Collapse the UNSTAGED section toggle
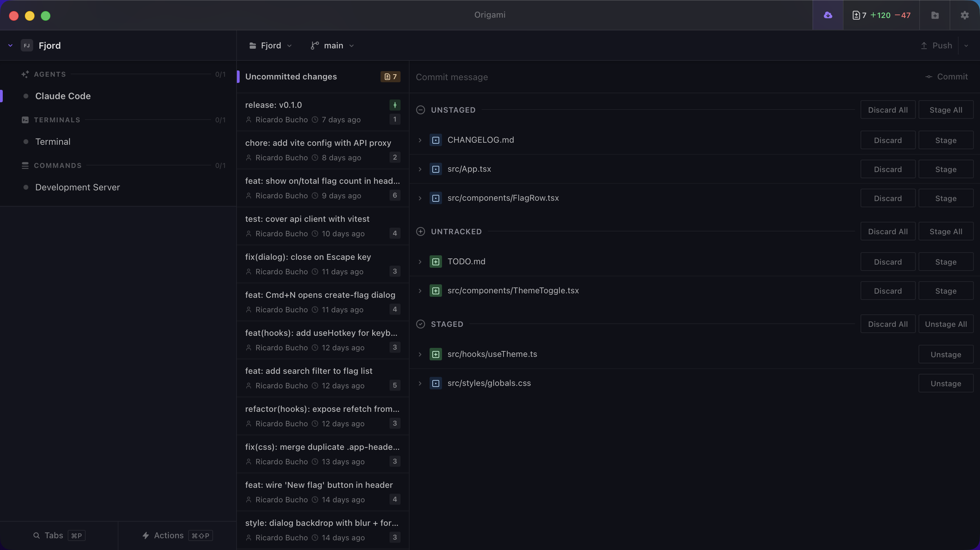The height and width of the screenshot is (550, 980). click(x=421, y=110)
